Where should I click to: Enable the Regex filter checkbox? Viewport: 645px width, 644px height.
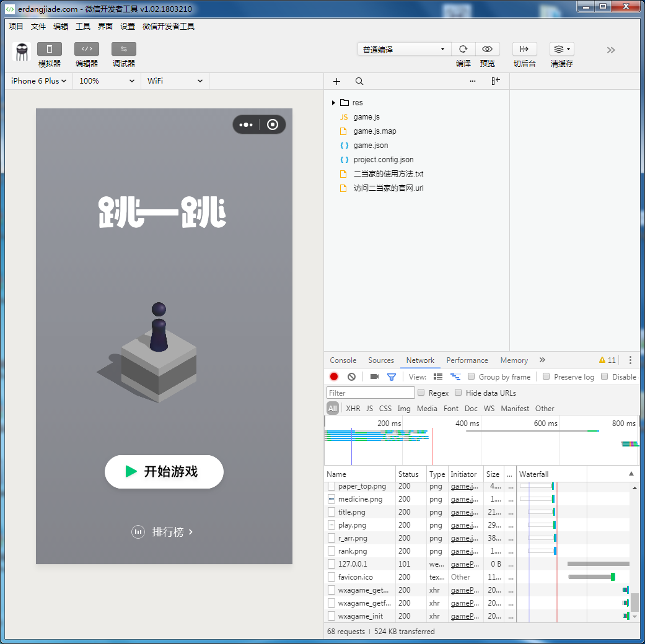tap(421, 393)
